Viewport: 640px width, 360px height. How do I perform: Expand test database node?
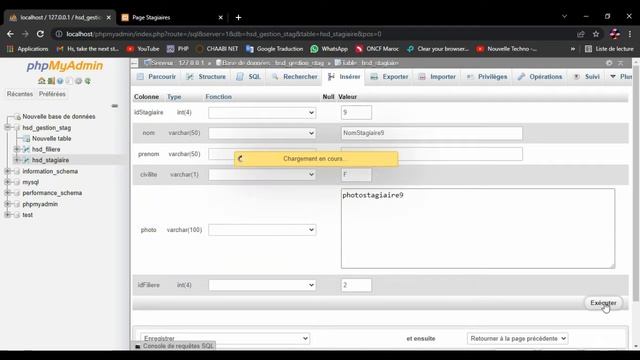[x=7, y=215]
